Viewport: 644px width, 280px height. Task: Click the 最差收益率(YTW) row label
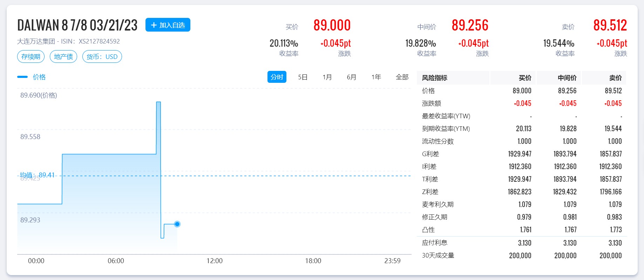(446, 116)
